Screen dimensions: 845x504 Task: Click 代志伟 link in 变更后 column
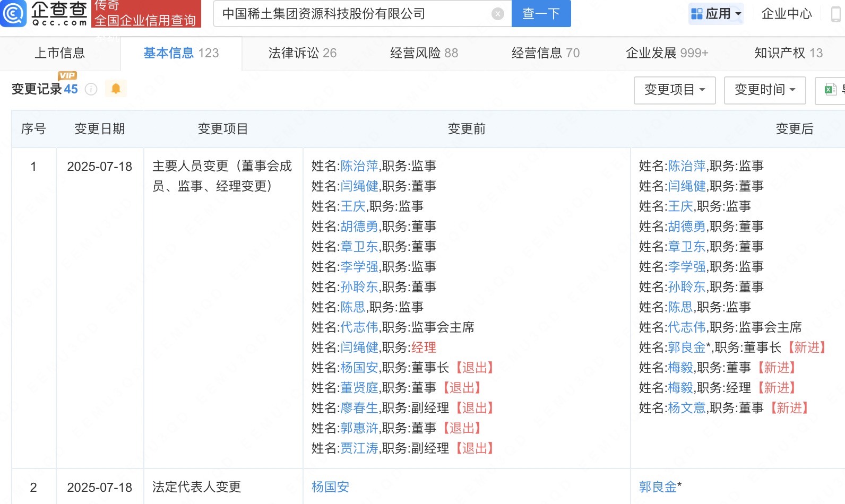point(687,327)
